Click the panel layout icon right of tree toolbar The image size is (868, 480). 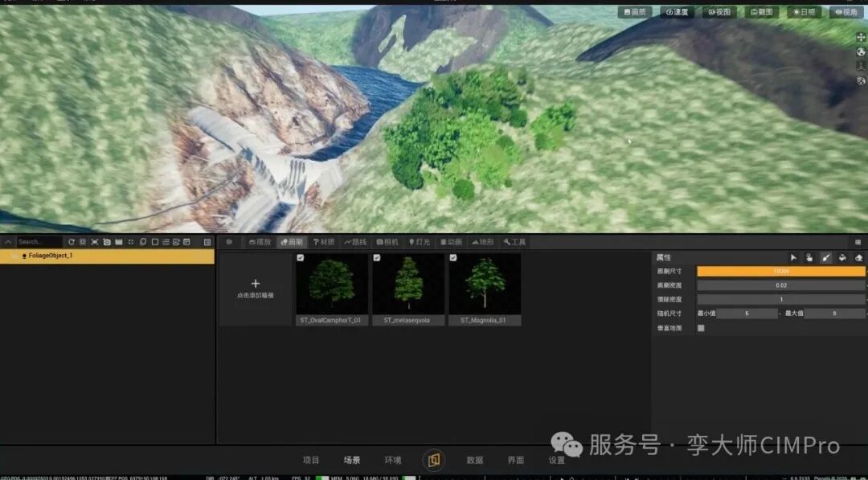(207, 242)
